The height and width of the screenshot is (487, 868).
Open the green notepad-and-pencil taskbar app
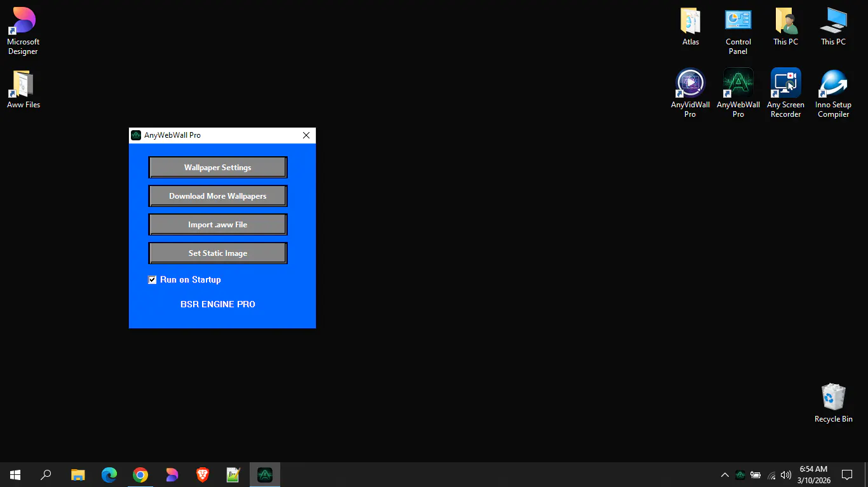point(233,475)
